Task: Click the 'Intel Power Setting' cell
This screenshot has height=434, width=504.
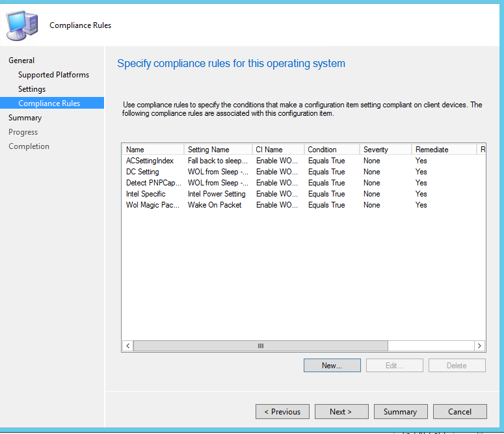Action: click(217, 194)
